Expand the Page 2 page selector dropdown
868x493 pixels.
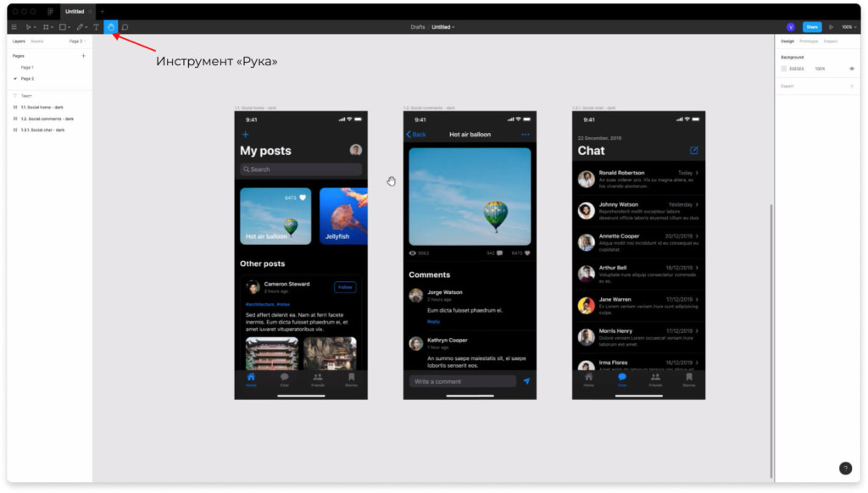pyautogui.click(x=76, y=41)
